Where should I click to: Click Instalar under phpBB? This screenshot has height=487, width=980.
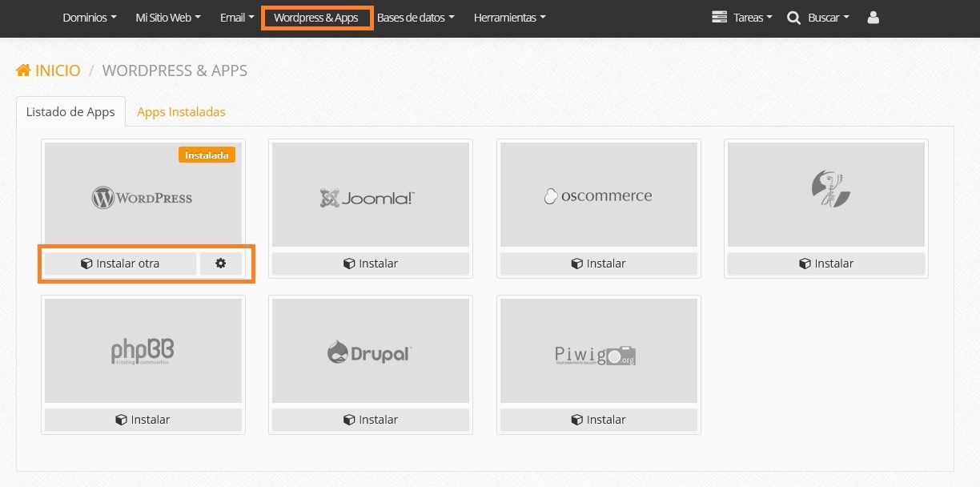143,420
